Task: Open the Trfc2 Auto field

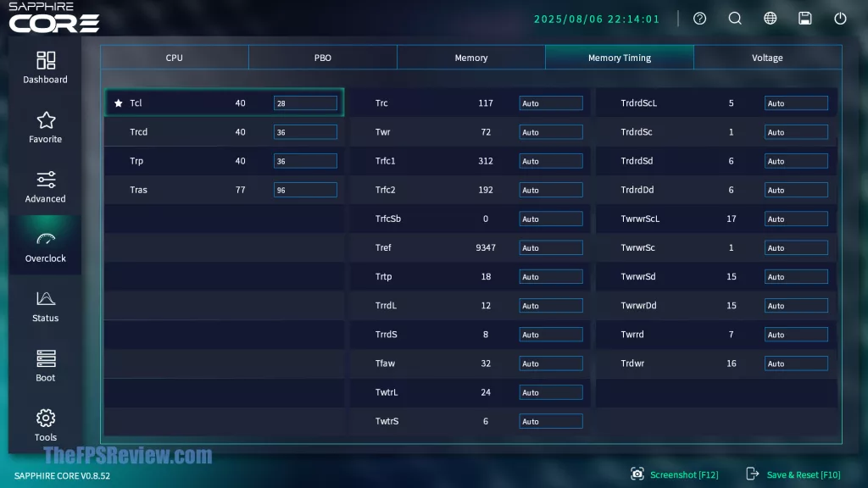Action: 551,190
